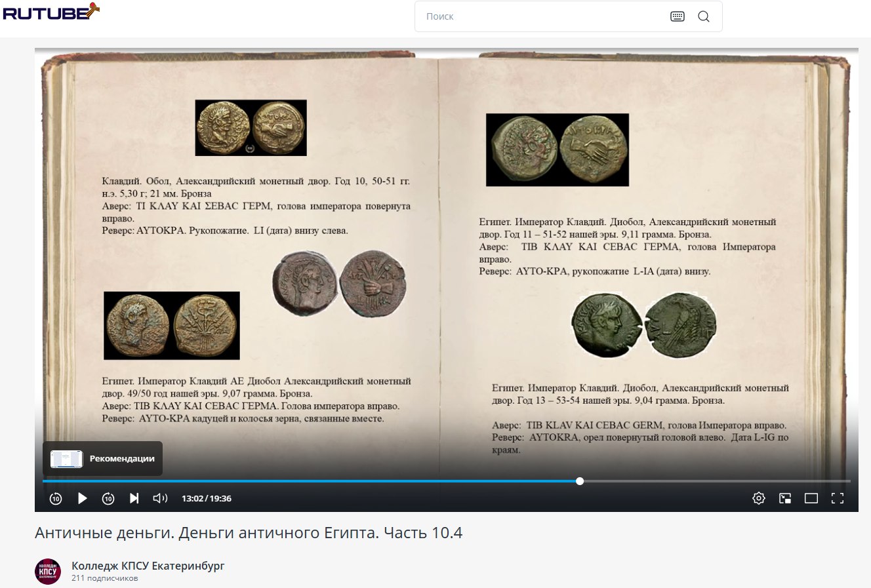Seek to an unplayed part of the progress bar
The image size is (871, 588).
718,481
